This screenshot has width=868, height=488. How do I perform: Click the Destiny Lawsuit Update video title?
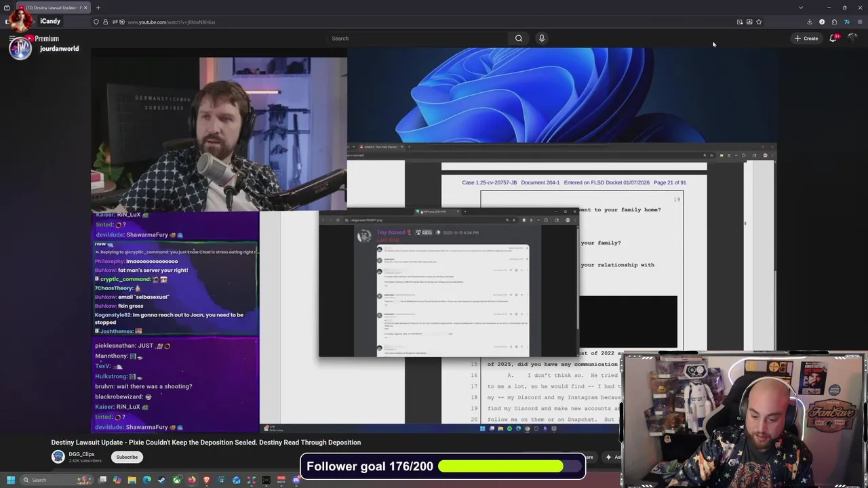(206, 443)
